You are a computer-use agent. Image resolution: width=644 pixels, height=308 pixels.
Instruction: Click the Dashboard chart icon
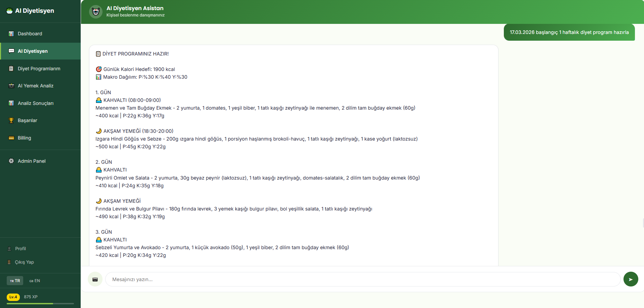[x=11, y=34]
